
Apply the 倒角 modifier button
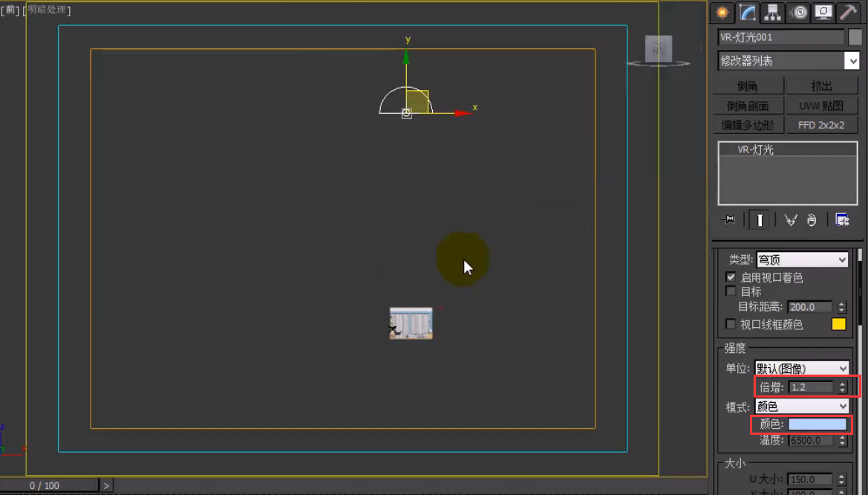click(x=748, y=86)
